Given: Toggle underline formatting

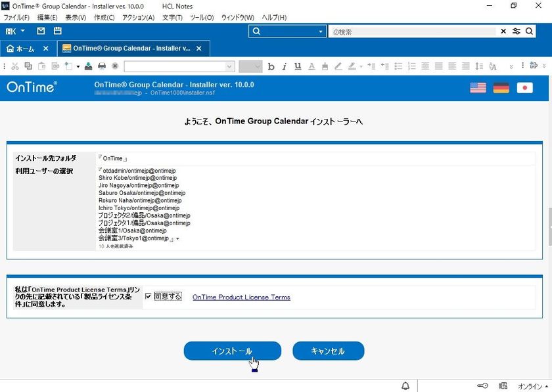Looking at the screenshot, I should [x=298, y=66].
